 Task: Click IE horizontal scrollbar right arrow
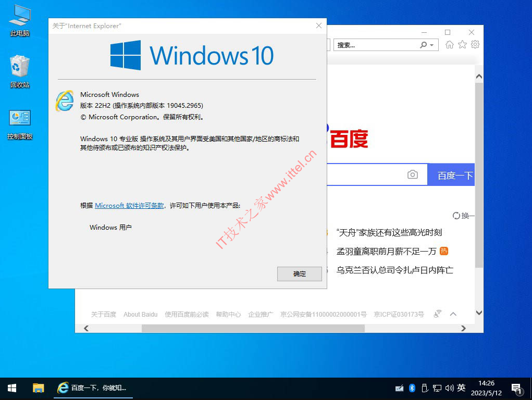(463, 328)
